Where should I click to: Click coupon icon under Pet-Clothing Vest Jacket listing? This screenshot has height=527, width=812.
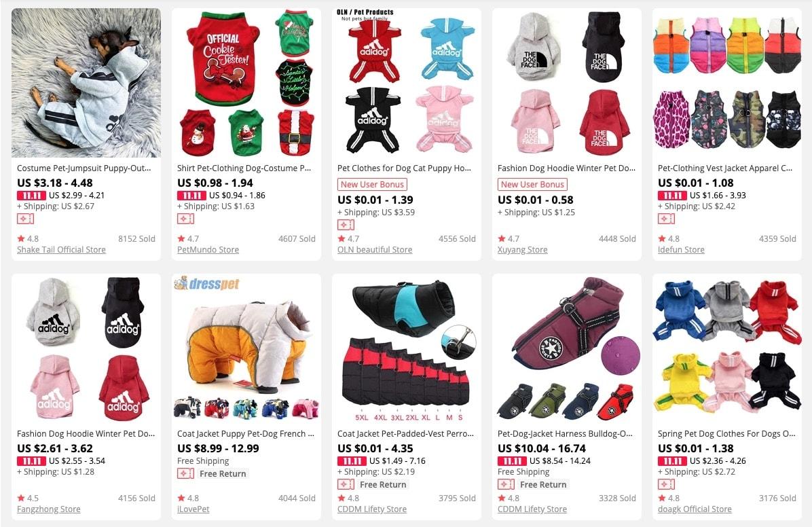(667, 219)
